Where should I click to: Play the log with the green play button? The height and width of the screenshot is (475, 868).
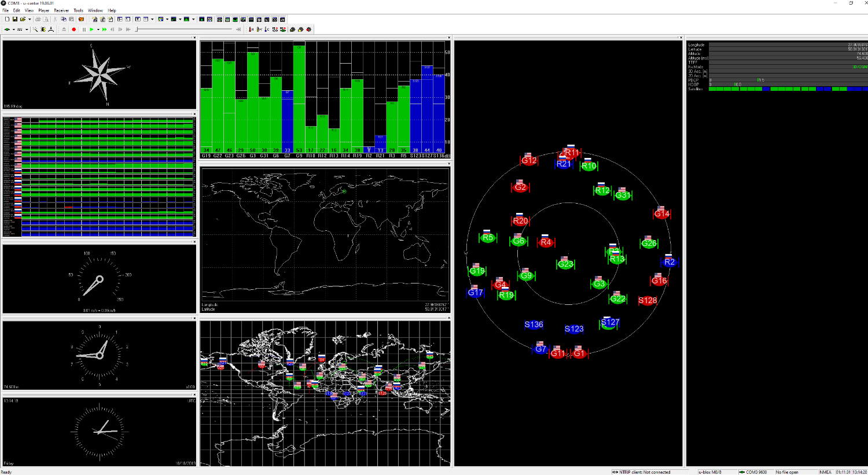(x=91, y=30)
